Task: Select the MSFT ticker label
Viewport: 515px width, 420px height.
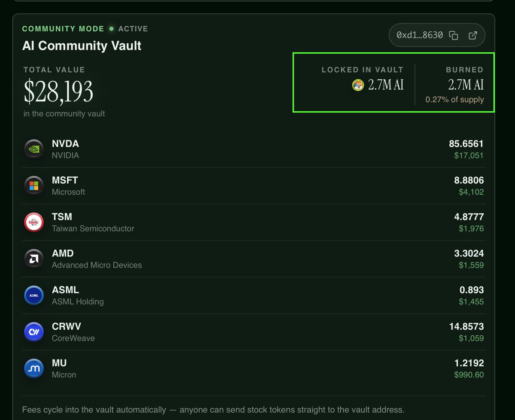Action: [x=65, y=180]
